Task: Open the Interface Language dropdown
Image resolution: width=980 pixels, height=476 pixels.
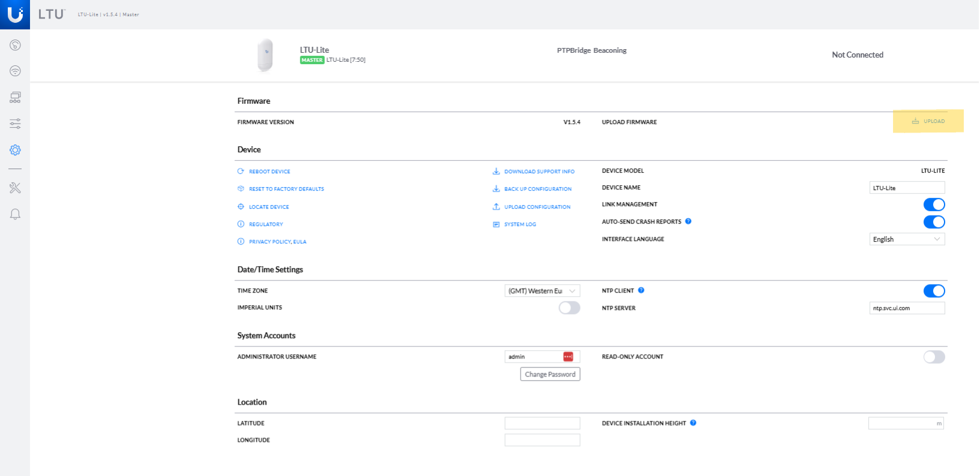Action: [x=907, y=239]
